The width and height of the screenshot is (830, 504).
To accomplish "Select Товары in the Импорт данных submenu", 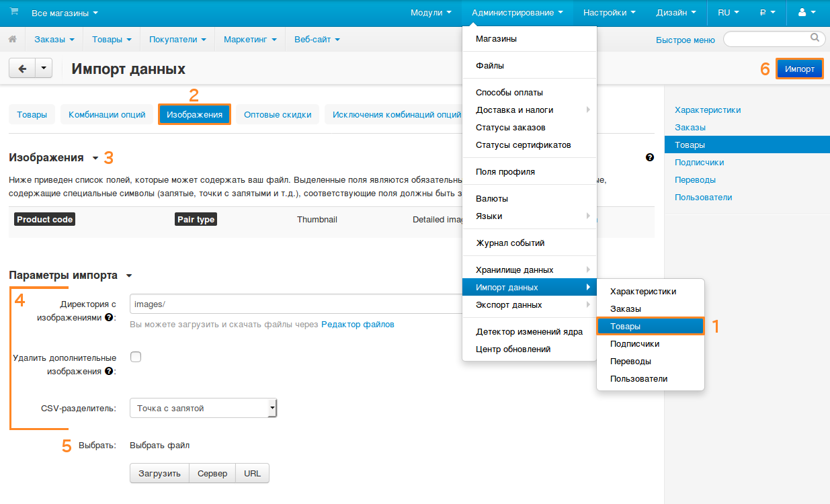I will pos(650,326).
